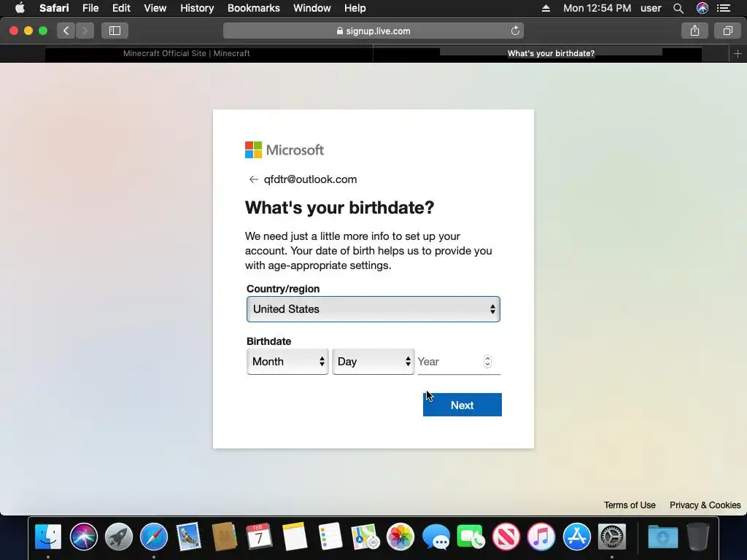Open Notes icon in Dock
Image resolution: width=747 pixels, height=560 pixels.
click(x=295, y=537)
